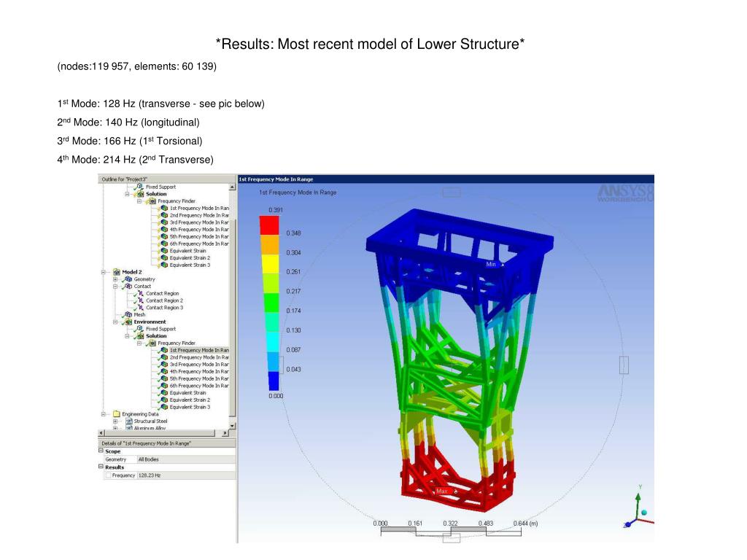Collapse the Solution node under Environment
Viewport: 747px width, 560px height.
[127, 336]
